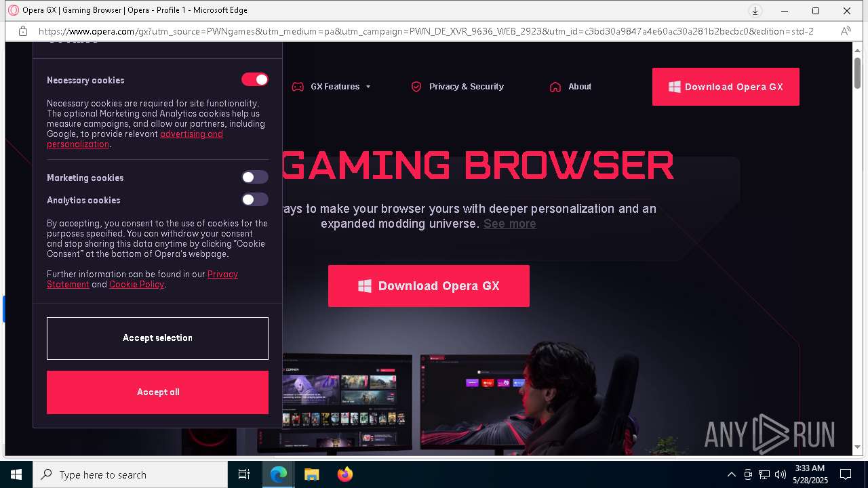Screen dimensions: 868x488
Task: Click the Windows Start button
Action: point(16,474)
